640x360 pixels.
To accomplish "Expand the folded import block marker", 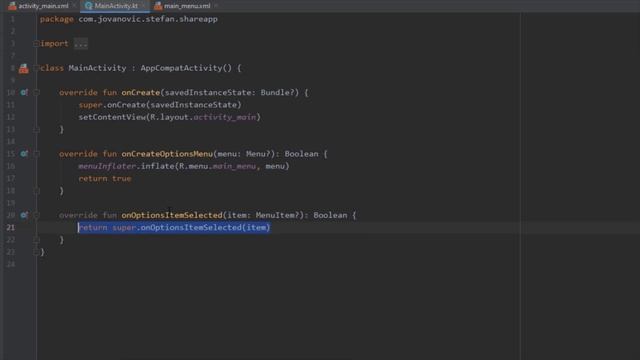I will click(x=36, y=44).
